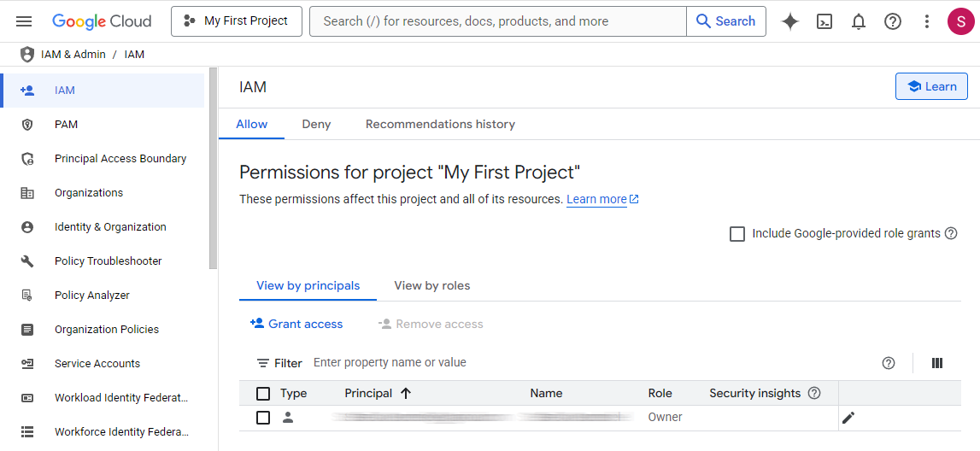
Task: Click the Workforce Identity Federation icon
Action: click(x=26, y=431)
